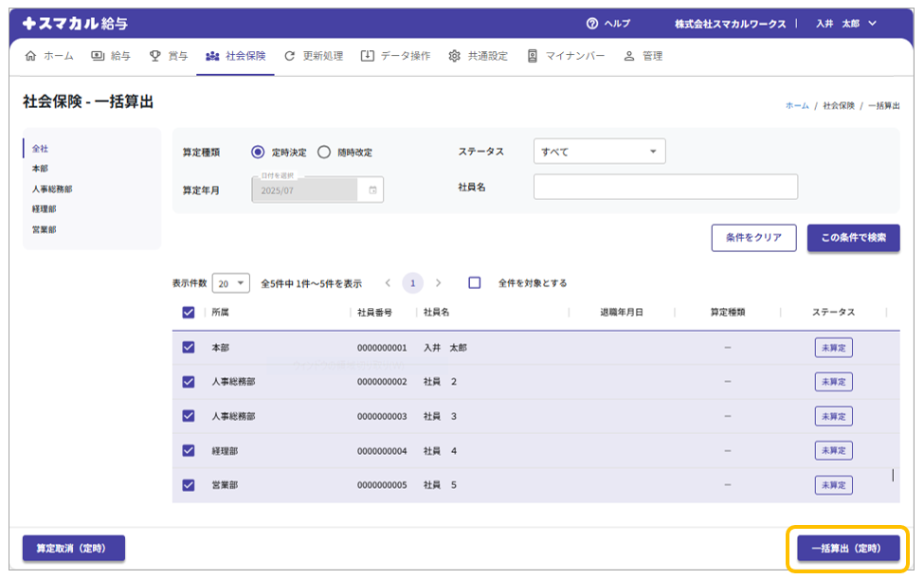
Task: Click the 賞与 trophy icon
Action: pos(155,56)
